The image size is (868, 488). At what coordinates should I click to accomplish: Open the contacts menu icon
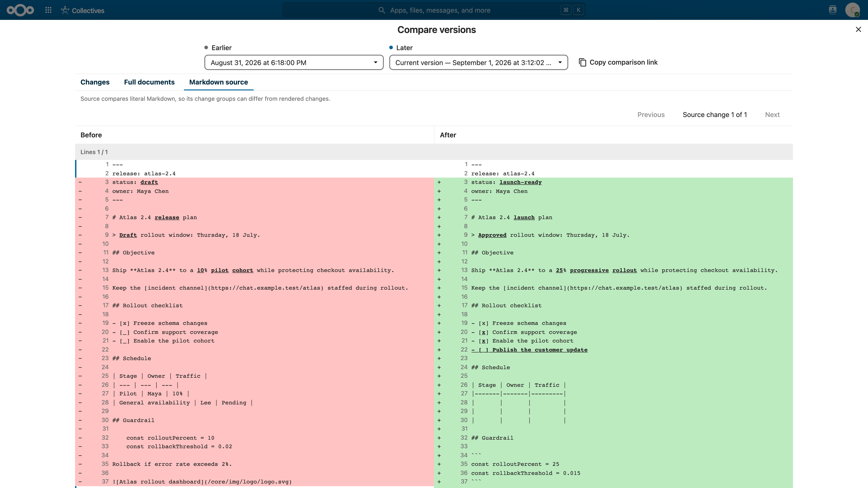(833, 10)
